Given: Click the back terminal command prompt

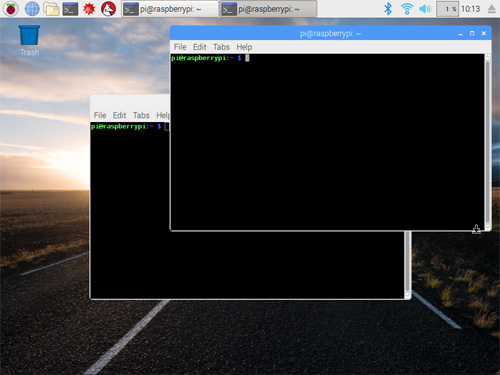Looking at the screenshot, I should coord(130,127).
